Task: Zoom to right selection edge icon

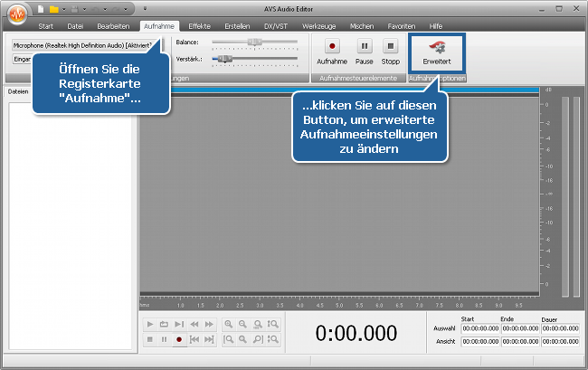Action: [x=258, y=339]
